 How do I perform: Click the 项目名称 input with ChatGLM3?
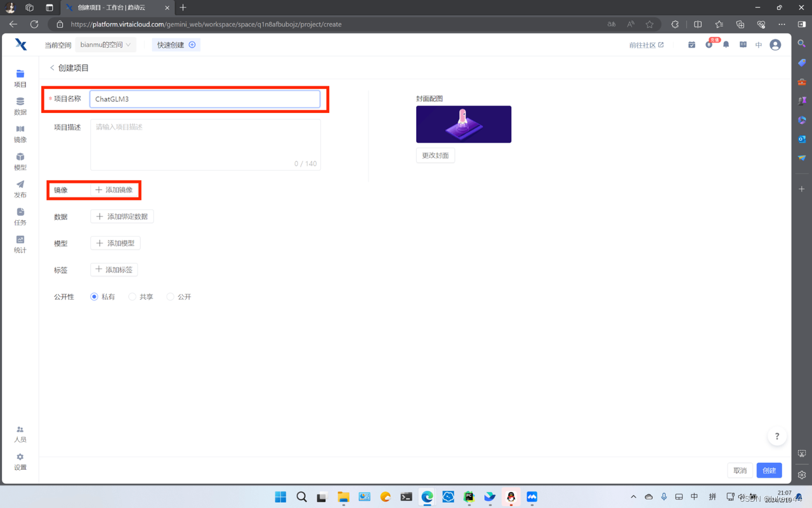[205, 99]
